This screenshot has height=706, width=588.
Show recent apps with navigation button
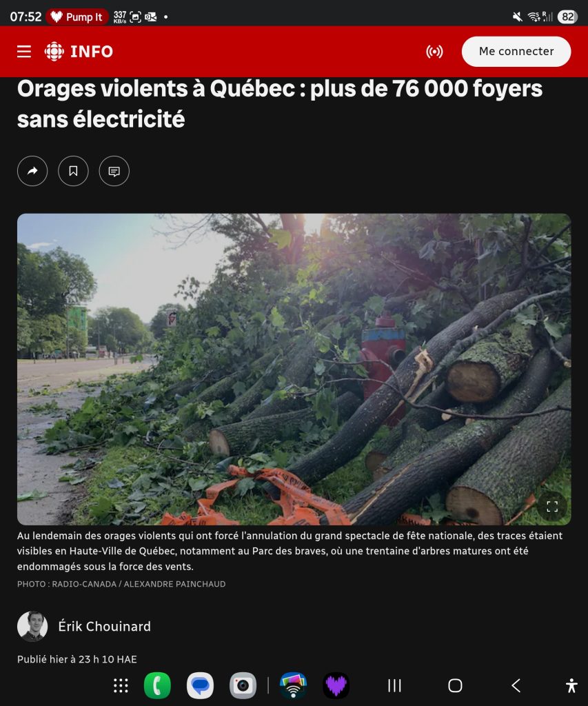pos(394,686)
